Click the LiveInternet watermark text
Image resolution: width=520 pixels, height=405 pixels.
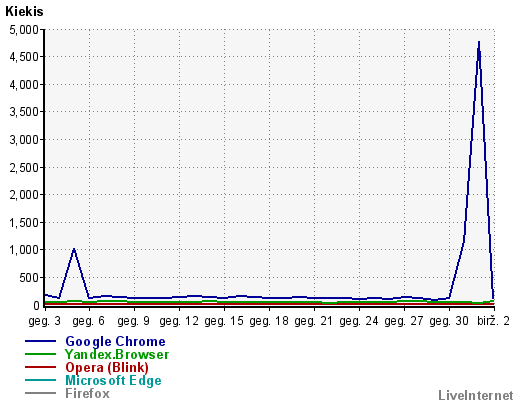point(476,395)
